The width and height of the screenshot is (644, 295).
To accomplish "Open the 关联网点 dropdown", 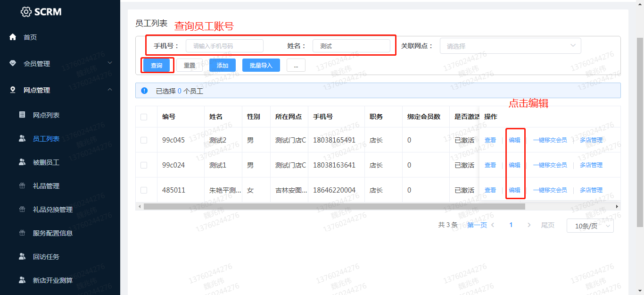I will [x=510, y=46].
